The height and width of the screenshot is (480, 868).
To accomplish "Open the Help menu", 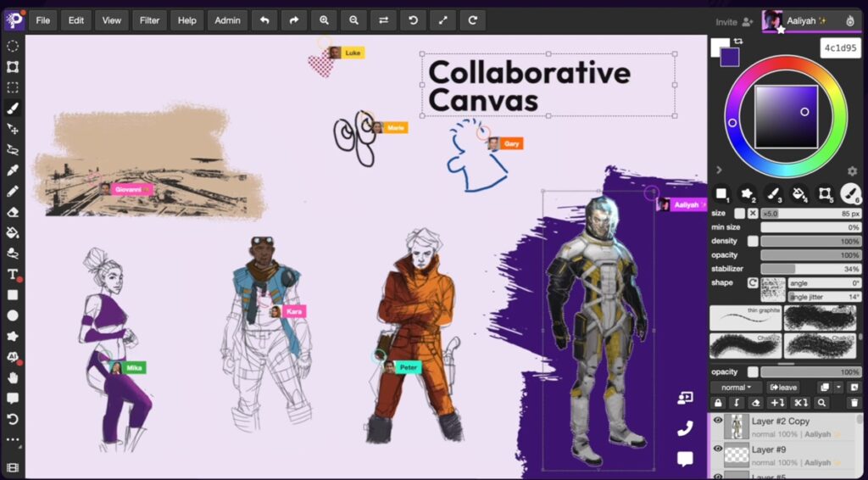I will pyautogui.click(x=186, y=20).
